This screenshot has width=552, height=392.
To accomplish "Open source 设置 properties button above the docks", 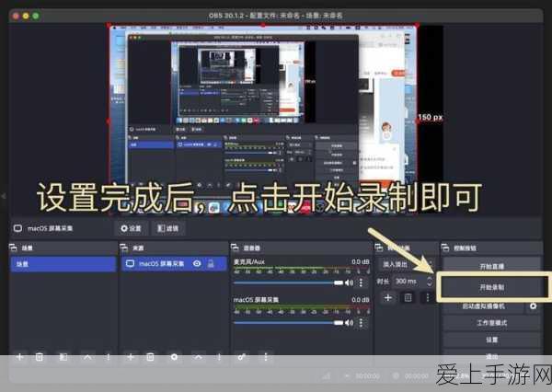I will point(131,228).
